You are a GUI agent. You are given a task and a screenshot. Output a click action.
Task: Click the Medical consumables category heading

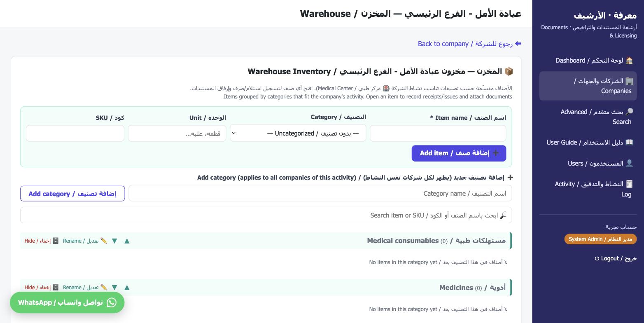[x=436, y=241]
